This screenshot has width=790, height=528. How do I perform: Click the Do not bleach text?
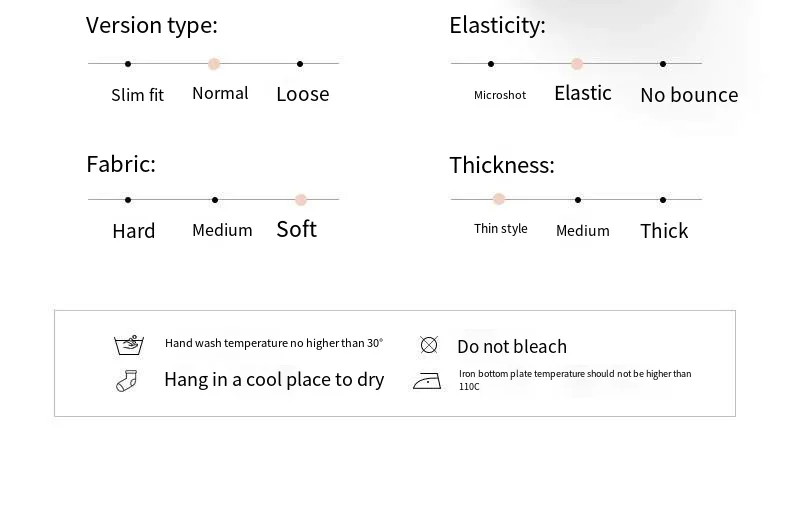point(512,346)
